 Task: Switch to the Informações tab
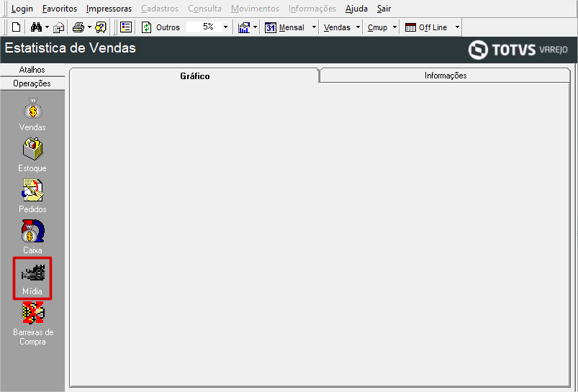pyautogui.click(x=446, y=76)
